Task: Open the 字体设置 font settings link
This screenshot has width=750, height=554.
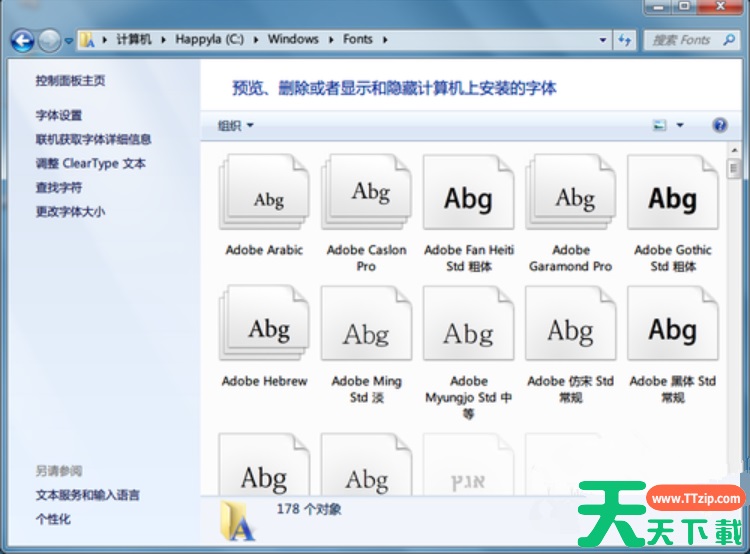Action: (59, 115)
